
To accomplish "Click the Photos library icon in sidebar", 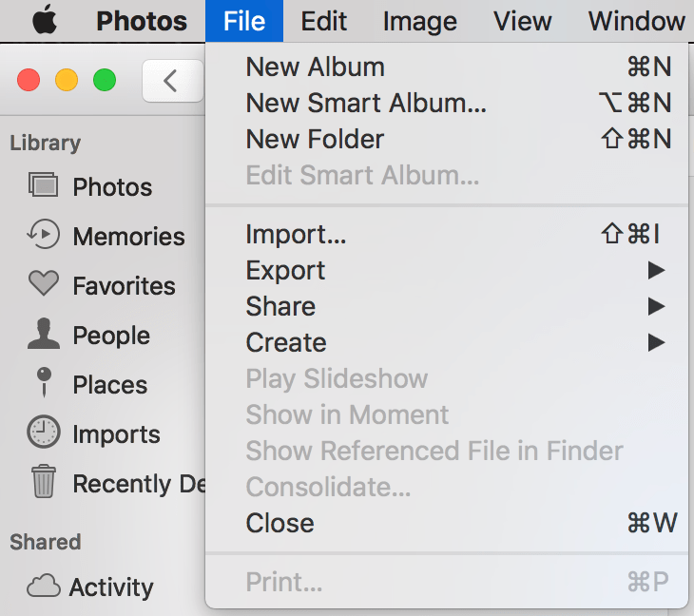I will pos(44,185).
